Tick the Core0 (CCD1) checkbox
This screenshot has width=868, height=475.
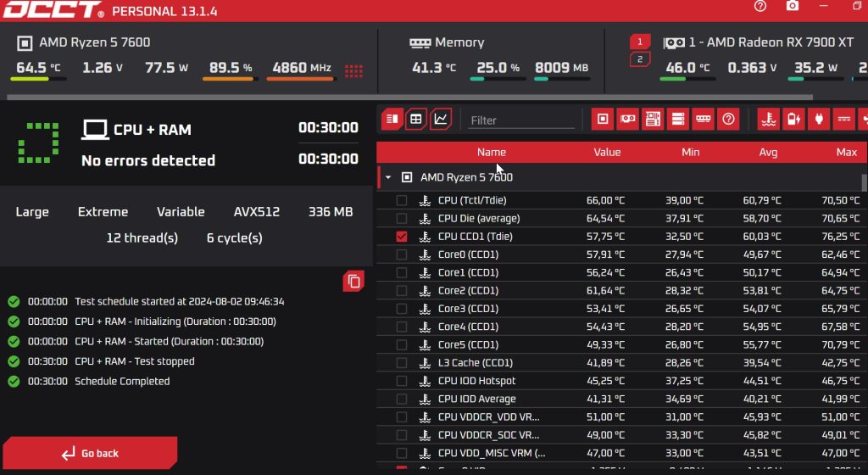click(x=401, y=254)
